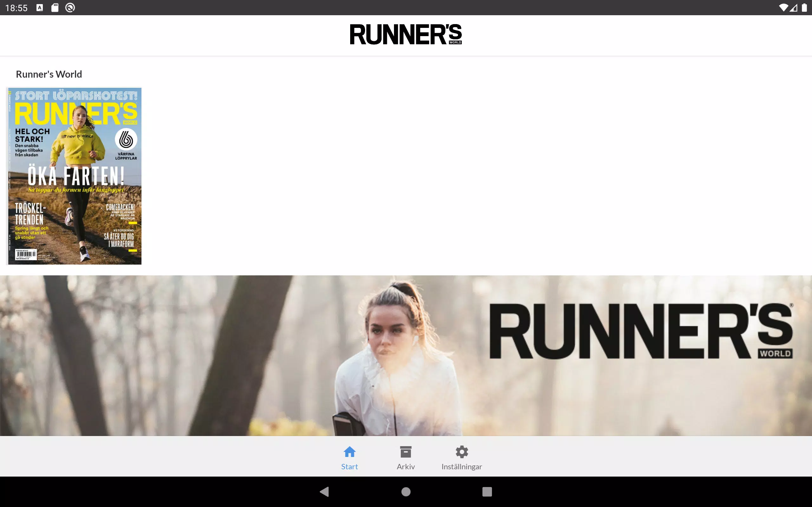
Task: Tap the battery status icon
Action: [804, 8]
